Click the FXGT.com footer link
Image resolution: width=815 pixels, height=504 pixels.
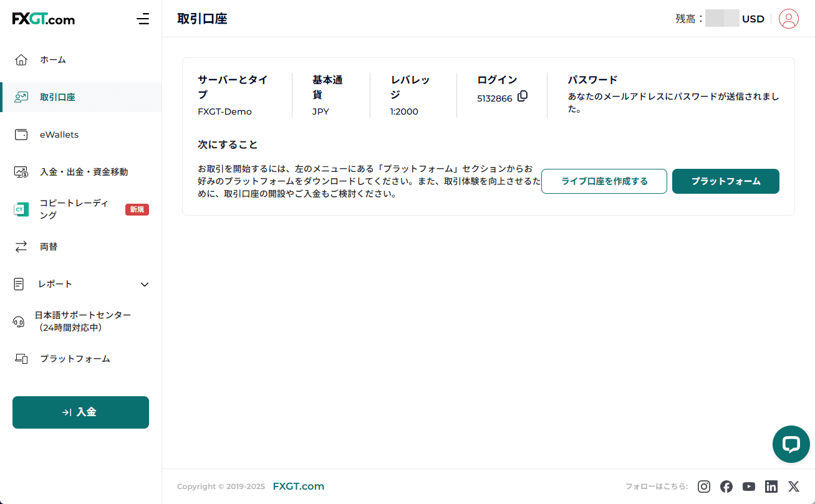(298, 487)
